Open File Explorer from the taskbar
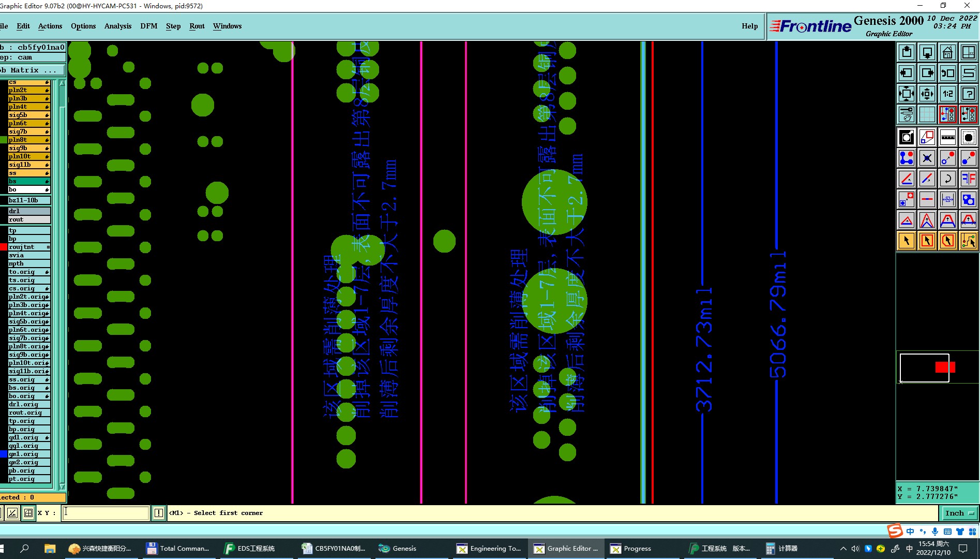Screen dimensions: 980x559 tap(50, 548)
